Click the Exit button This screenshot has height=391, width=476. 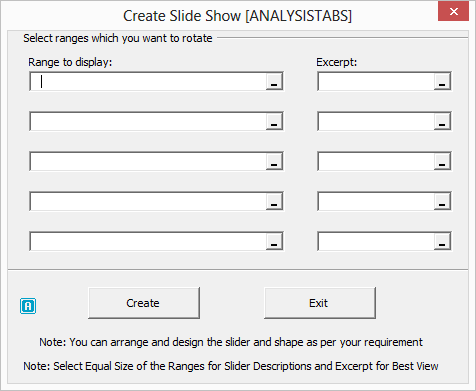(x=320, y=303)
